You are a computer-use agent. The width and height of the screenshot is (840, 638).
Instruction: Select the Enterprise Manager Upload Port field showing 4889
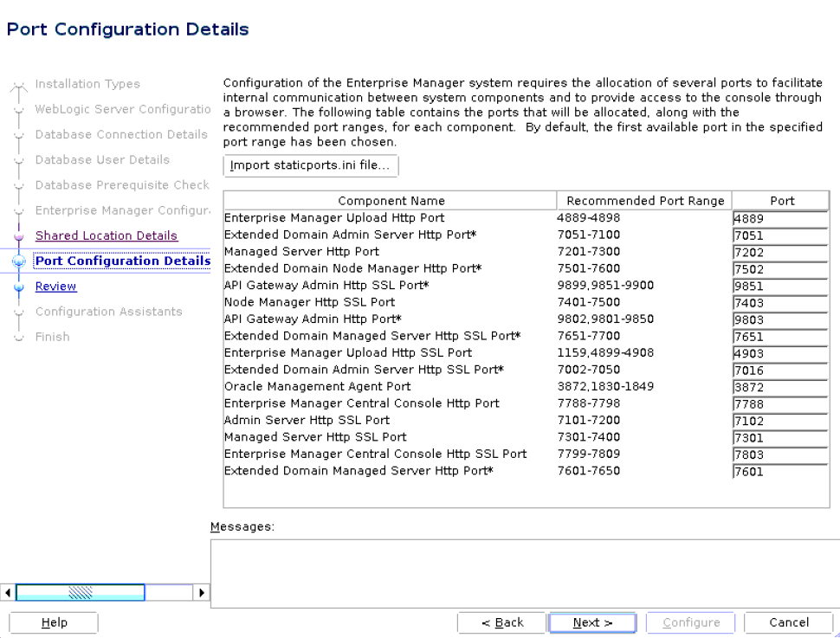pyautogui.click(x=779, y=219)
